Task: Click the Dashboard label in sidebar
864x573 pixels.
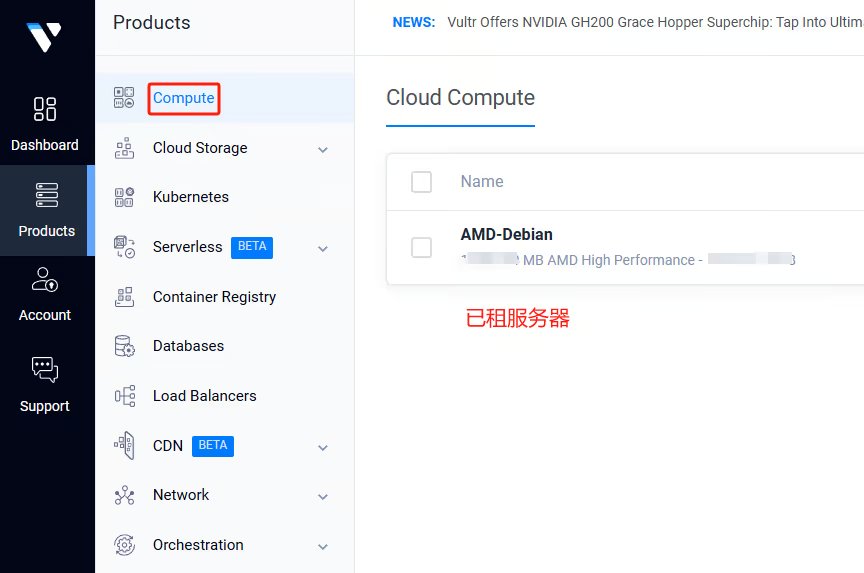Action: tap(45, 145)
